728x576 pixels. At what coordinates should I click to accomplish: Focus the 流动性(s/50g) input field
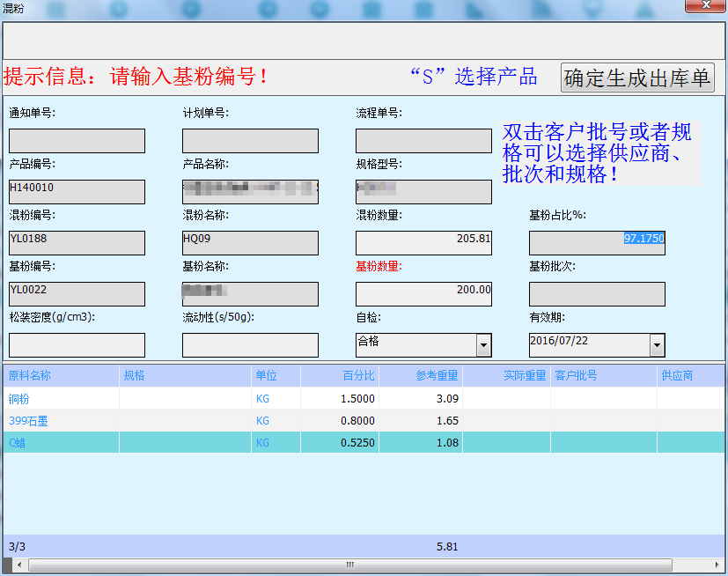[250, 345]
